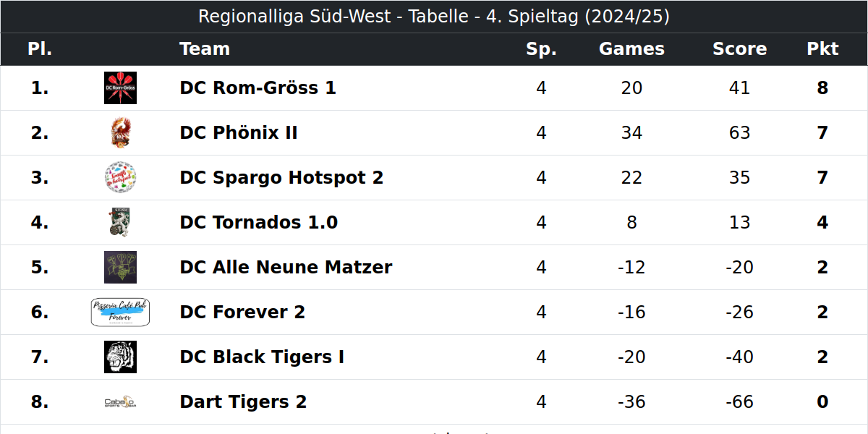Click the Pkt column header
Image resolution: width=868 pixels, height=434 pixels.
pyautogui.click(x=822, y=49)
